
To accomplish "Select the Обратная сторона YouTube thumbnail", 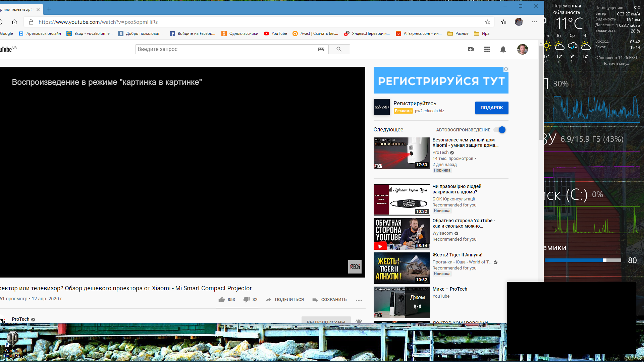I will (401, 233).
